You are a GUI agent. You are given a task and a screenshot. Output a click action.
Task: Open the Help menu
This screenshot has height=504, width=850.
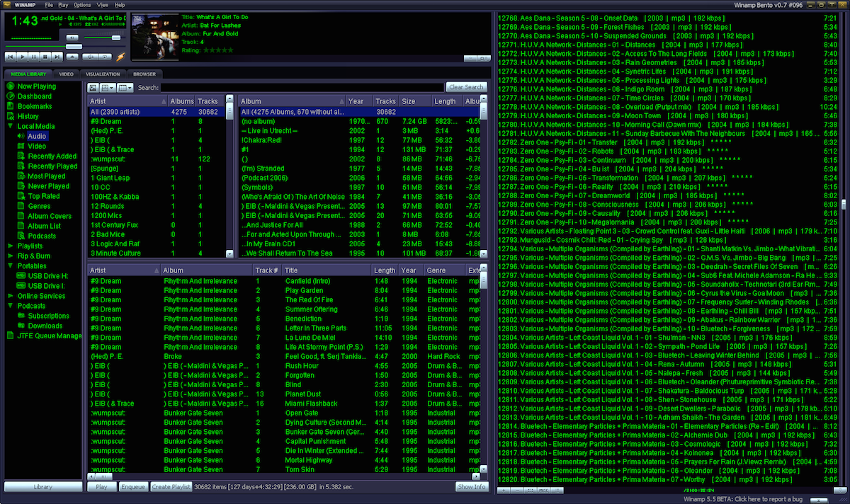(120, 5)
